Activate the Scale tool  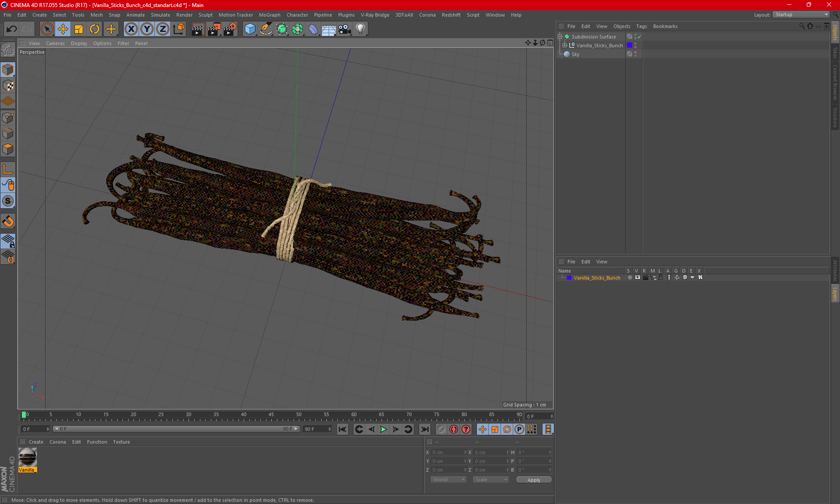coord(79,29)
